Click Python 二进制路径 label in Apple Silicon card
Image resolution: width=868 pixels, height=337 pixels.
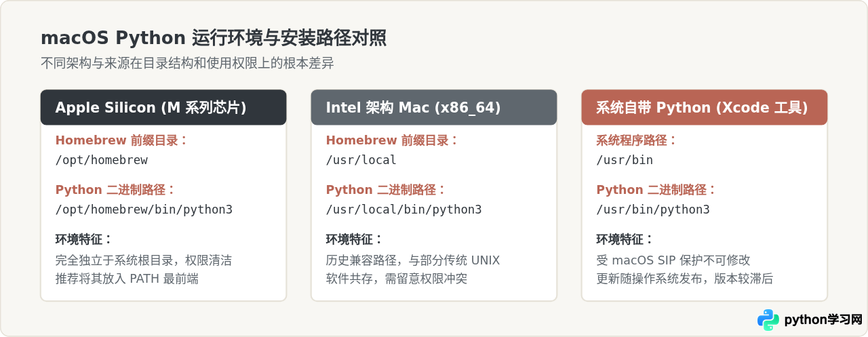115,190
